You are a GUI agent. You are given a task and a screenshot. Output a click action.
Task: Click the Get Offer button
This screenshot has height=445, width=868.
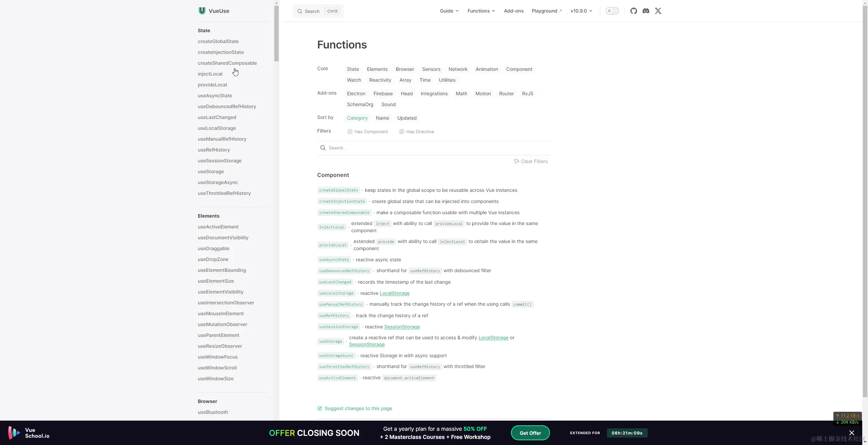pos(530,433)
